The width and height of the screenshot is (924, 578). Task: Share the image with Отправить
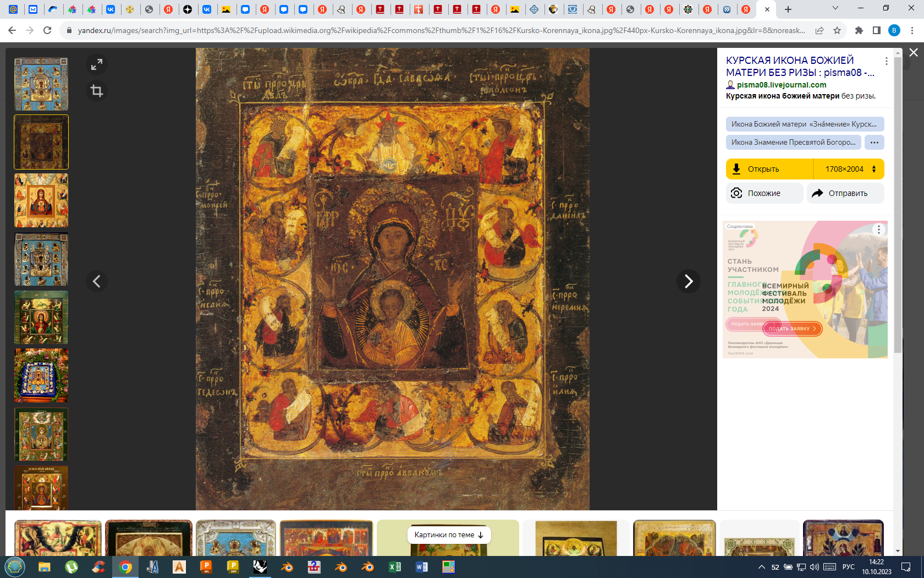[x=845, y=193]
